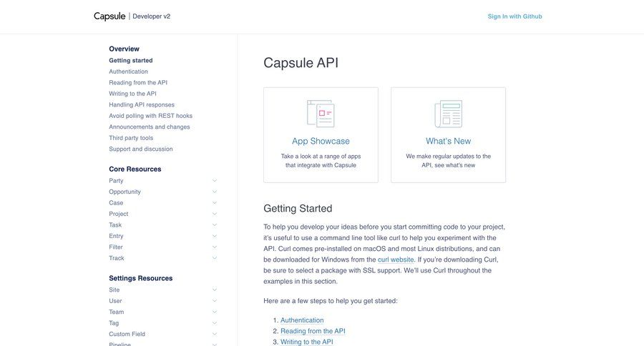
Task: Select the Track resource item
Action: [x=117, y=258]
